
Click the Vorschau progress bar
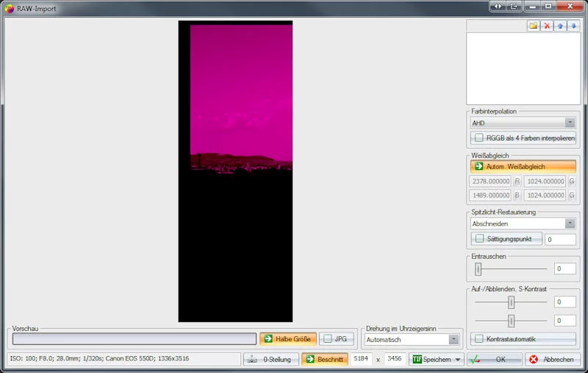[135, 339]
